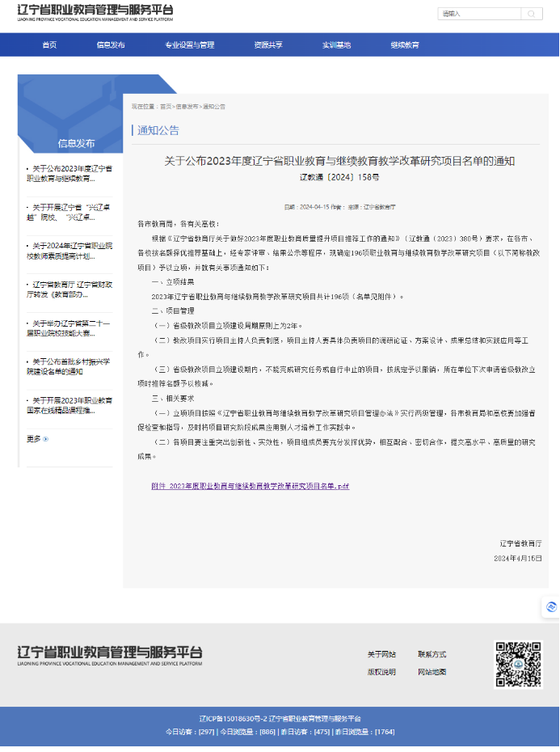
Task: Focus the 请输入 search input field
Action: [x=479, y=14]
